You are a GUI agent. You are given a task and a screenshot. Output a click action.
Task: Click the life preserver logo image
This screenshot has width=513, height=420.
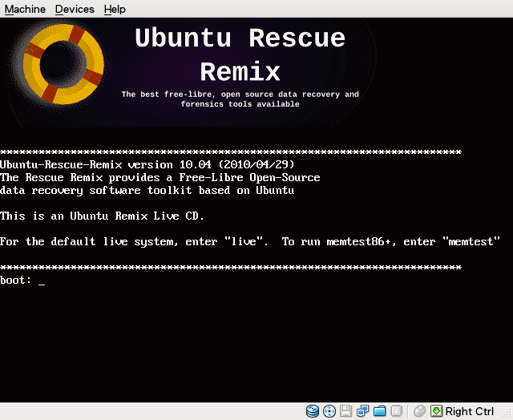pyautogui.click(x=63, y=64)
